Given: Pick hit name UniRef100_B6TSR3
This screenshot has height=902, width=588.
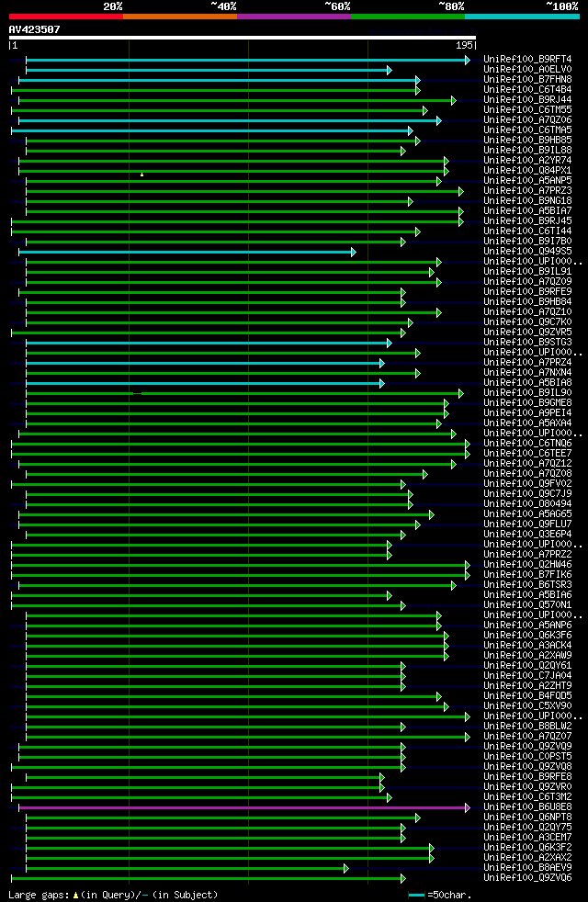Looking at the screenshot, I should tap(527, 585).
